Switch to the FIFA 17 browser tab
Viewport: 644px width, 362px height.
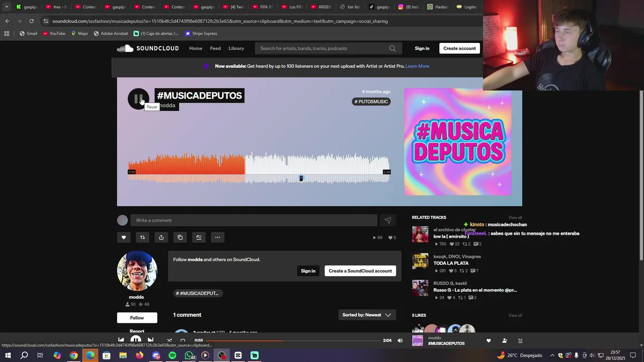(263, 7)
